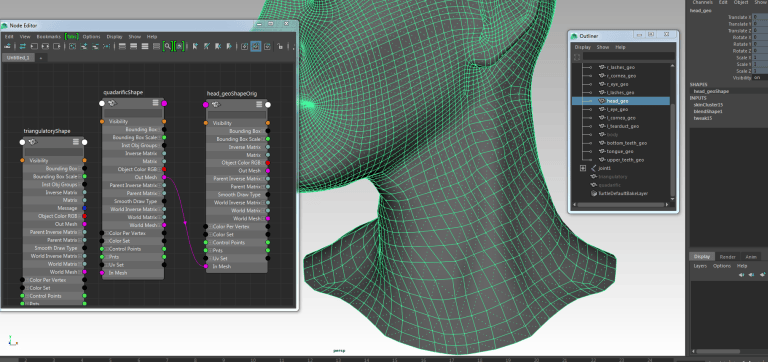Viewport: 768px width, 362px height.
Task: Click the frame all icon in Node Editor toolbar
Action: (72, 47)
